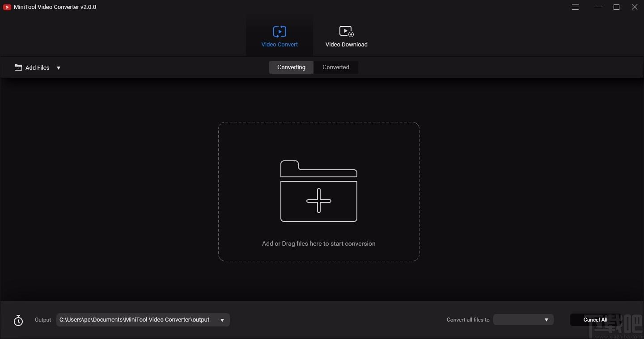Image resolution: width=644 pixels, height=339 pixels.
Task: Open the hamburger menu in title bar
Action: click(576, 7)
